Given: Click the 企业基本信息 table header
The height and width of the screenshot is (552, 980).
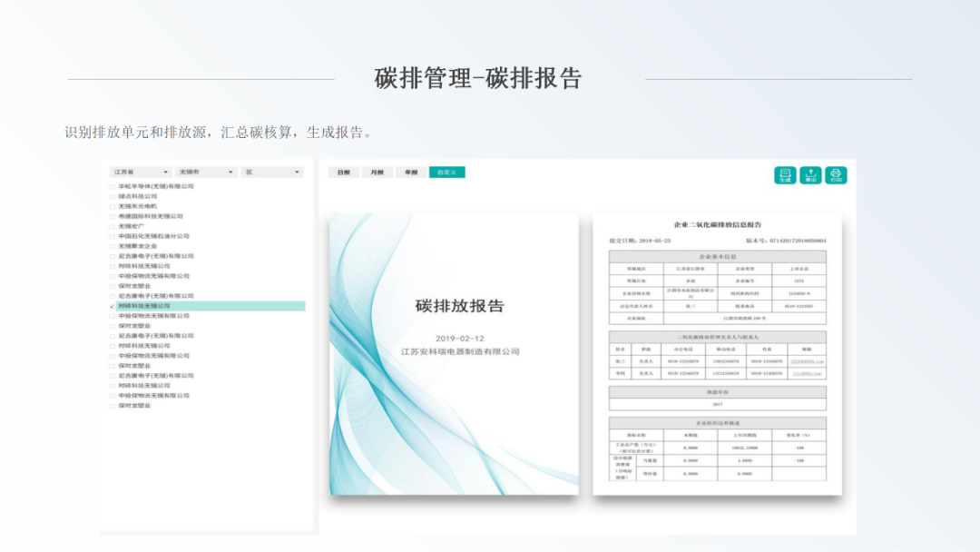Looking at the screenshot, I should point(718,257).
